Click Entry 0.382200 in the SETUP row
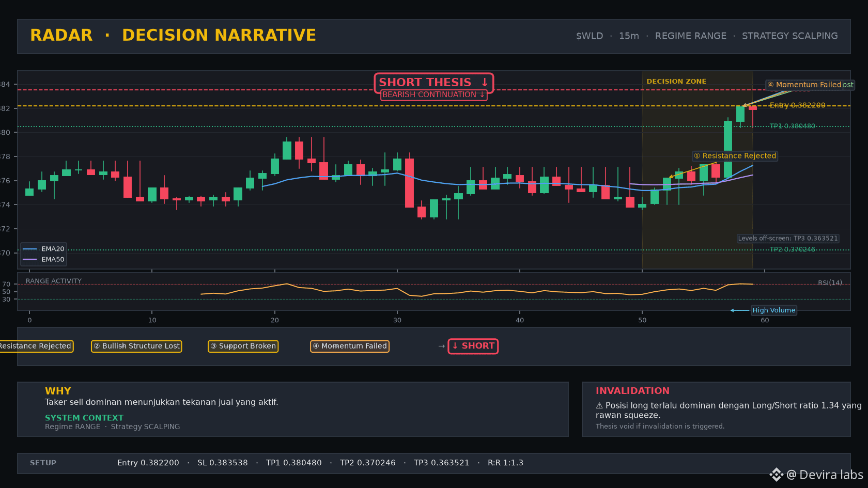Screen dimensions: 868x488 point(148,463)
